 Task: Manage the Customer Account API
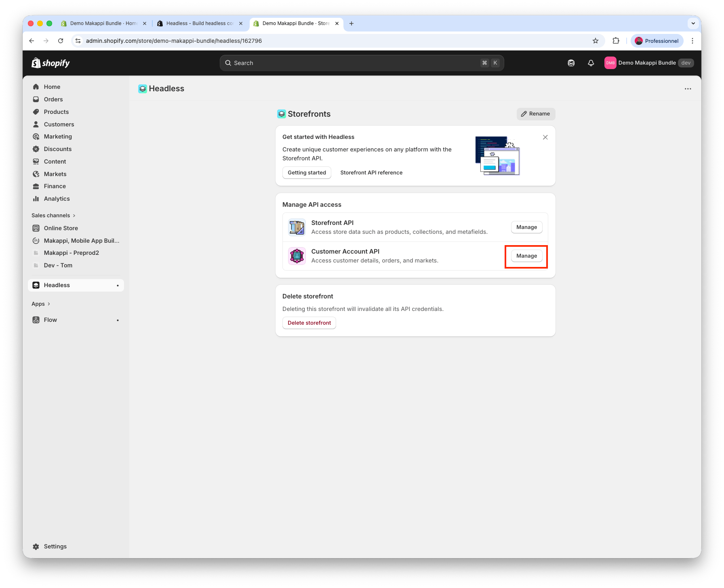point(526,256)
